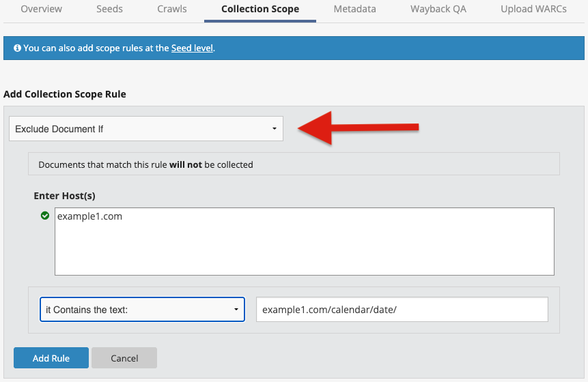Open the Overview tab

click(x=41, y=9)
